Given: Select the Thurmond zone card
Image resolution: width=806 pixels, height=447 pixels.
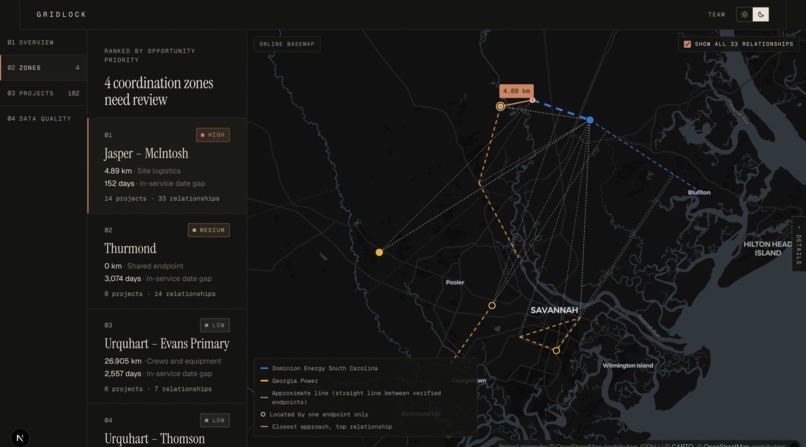Looking at the screenshot, I should pyautogui.click(x=168, y=261).
